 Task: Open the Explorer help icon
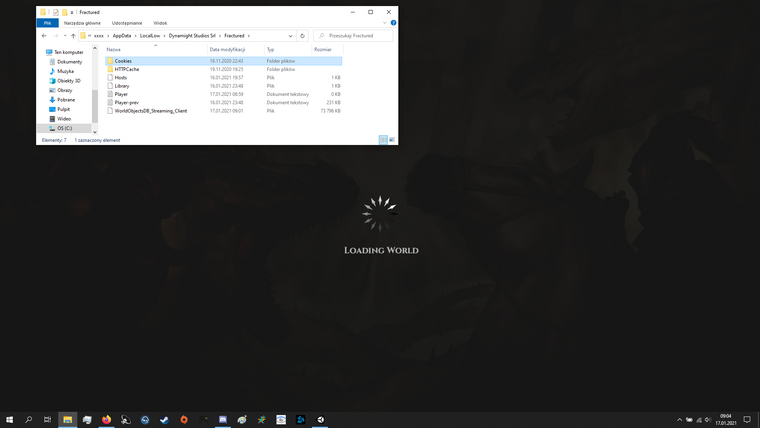coord(393,22)
